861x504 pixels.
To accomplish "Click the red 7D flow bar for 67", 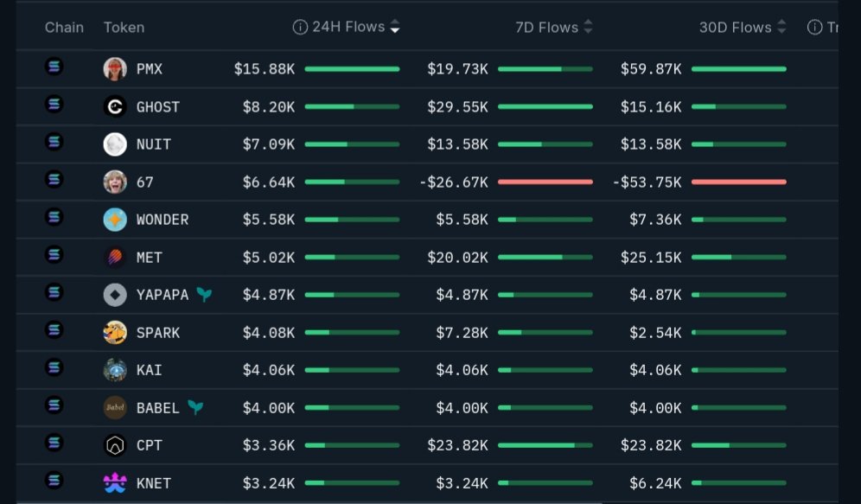I will (545, 182).
